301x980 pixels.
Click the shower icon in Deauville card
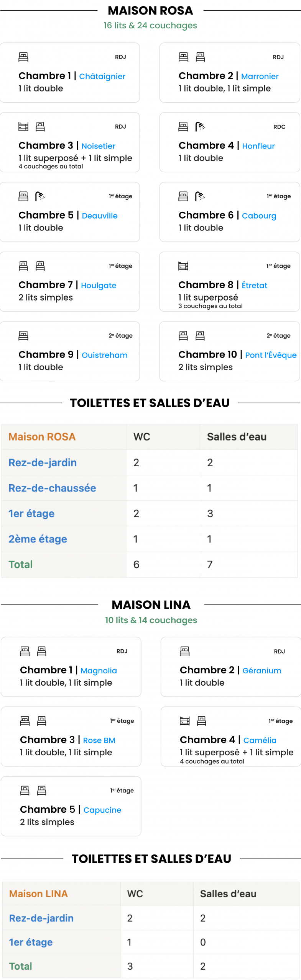pos(40,196)
